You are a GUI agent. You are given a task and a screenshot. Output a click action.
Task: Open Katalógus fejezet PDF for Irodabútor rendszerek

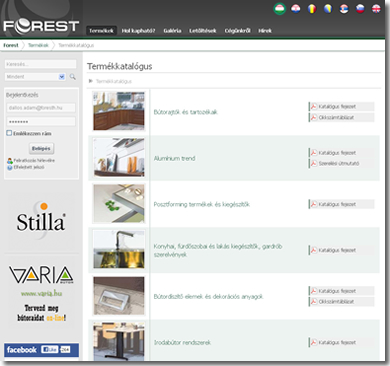coord(341,342)
